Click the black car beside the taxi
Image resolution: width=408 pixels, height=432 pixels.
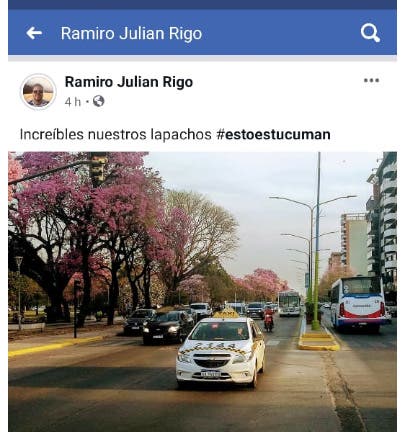(169, 327)
